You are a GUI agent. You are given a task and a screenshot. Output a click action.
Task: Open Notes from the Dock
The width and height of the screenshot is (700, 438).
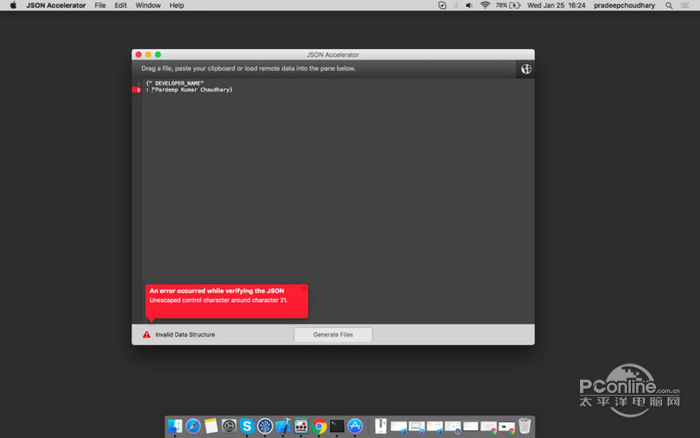(x=211, y=426)
